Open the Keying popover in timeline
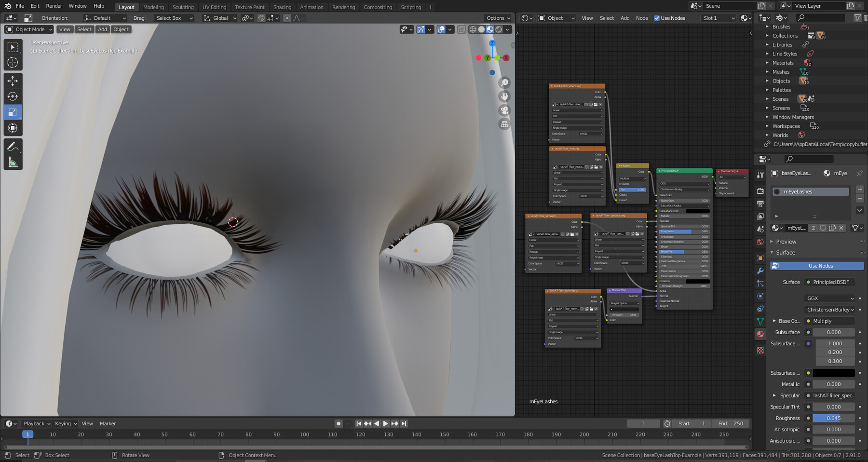This screenshot has width=868, height=462. 66,423
